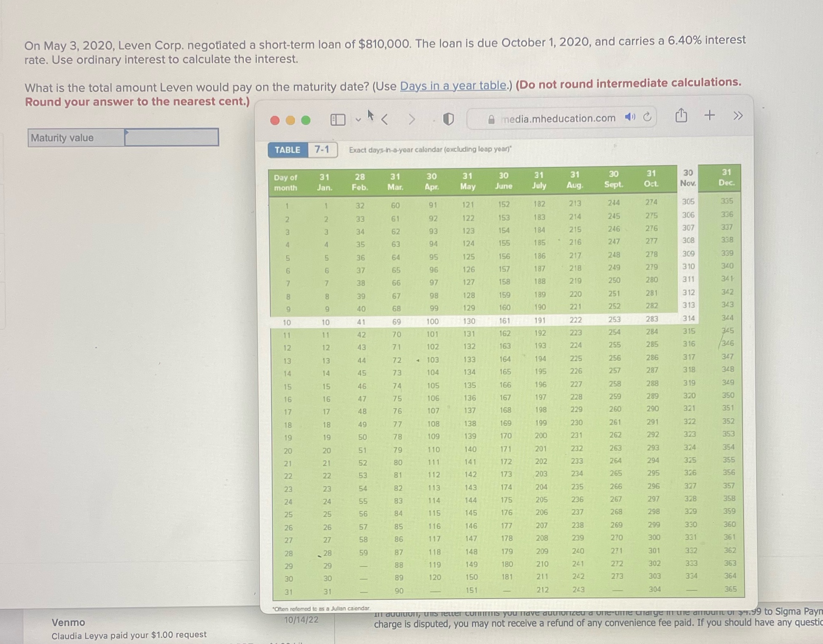
Task: Toggle the Safari sidebar icon
Action: tap(338, 120)
